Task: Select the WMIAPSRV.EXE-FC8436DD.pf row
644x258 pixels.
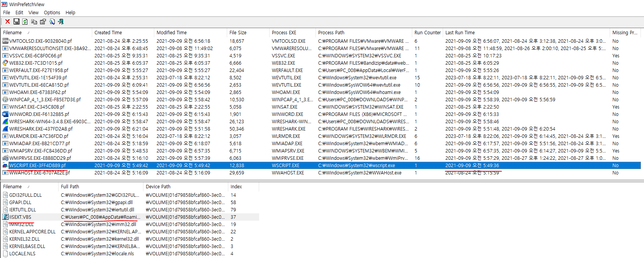Action: tap(321, 151)
